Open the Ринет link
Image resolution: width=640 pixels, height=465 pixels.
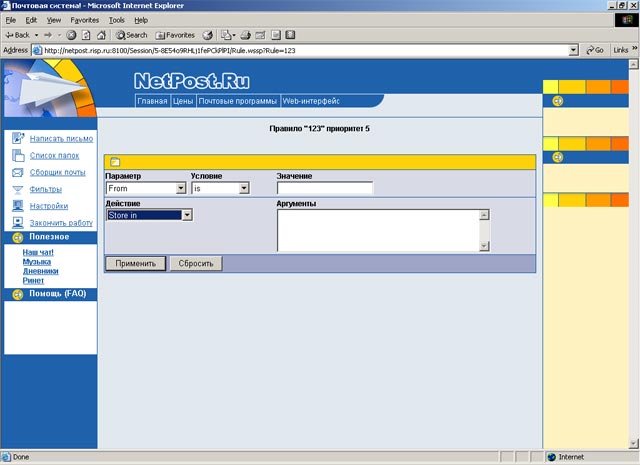[x=33, y=280]
